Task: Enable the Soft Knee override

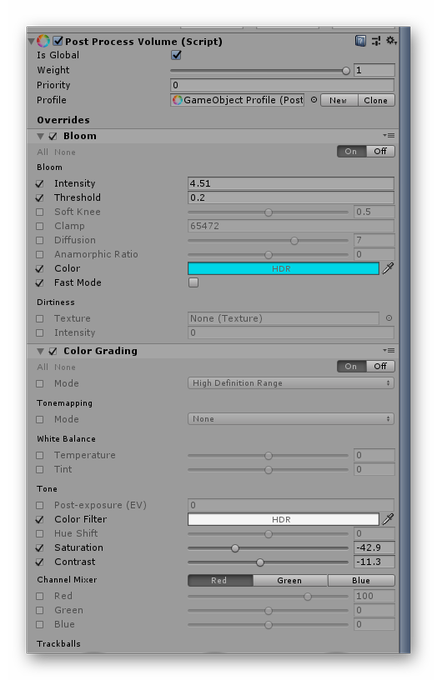Action: (x=40, y=212)
